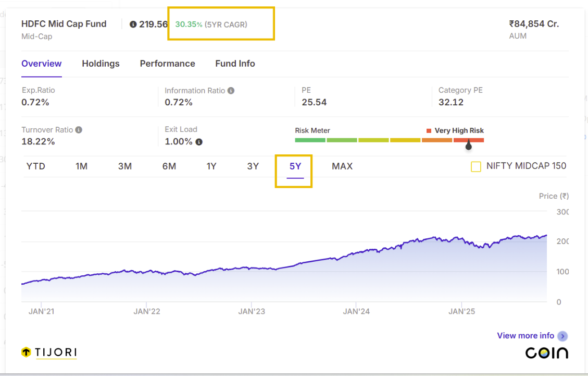Viewport: 588px width, 376px height.
Task: Go to the Fund Info tab
Action: pyautogui.click(x=235, y=64)
